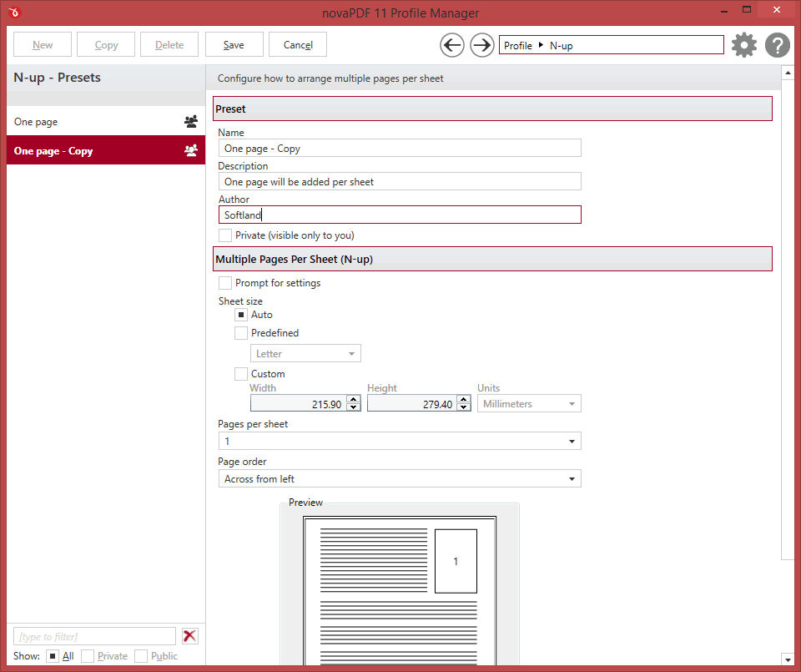Open the Letter predefined size dropdown
Screen dimensions: 801x672
point(305,354)
